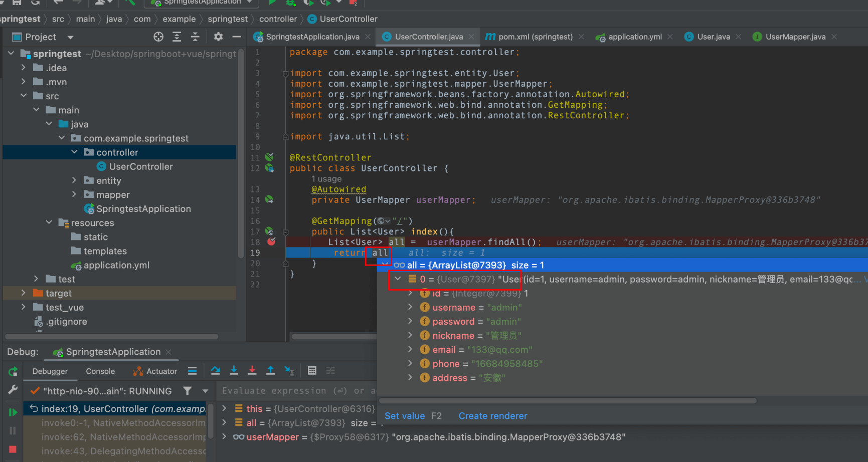Open Project panel gear options

(x=218, y=37)
